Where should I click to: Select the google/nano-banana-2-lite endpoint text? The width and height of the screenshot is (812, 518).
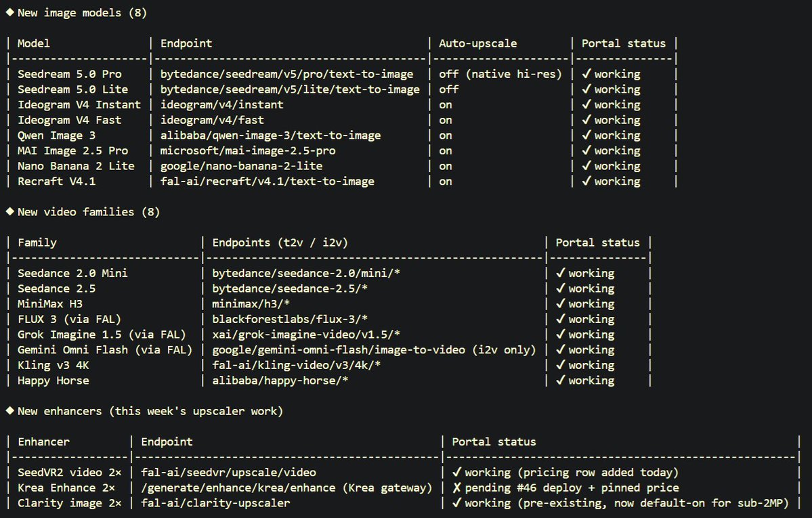pos(241,167)
